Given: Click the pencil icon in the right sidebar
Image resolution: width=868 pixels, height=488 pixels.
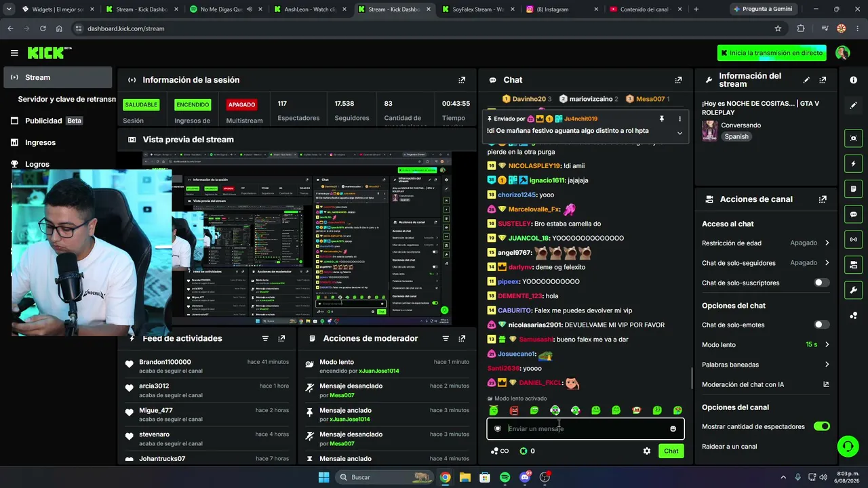Looking at the screenshot, I should pyautogui.click(x=853, y=105).
